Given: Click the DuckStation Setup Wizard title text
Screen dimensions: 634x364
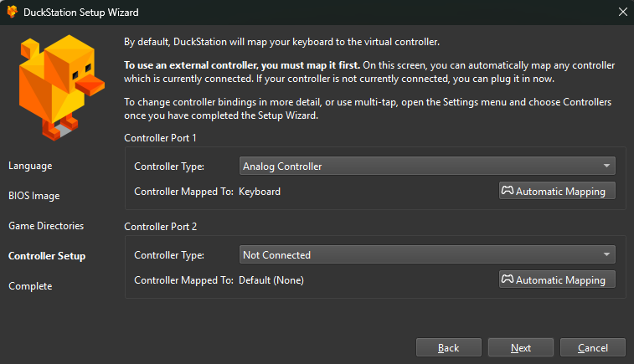Looking at the screenshot, I should pyautogui.click(x=82, y=13).
